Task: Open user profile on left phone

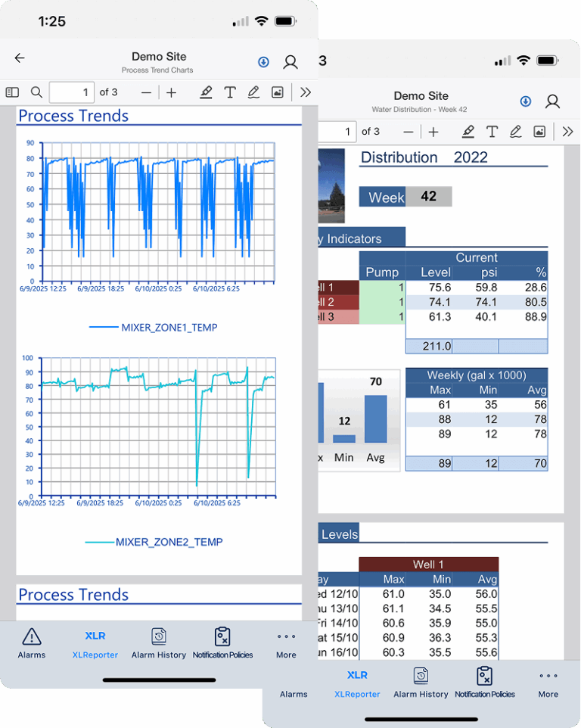Action: [x=290, y=62]
